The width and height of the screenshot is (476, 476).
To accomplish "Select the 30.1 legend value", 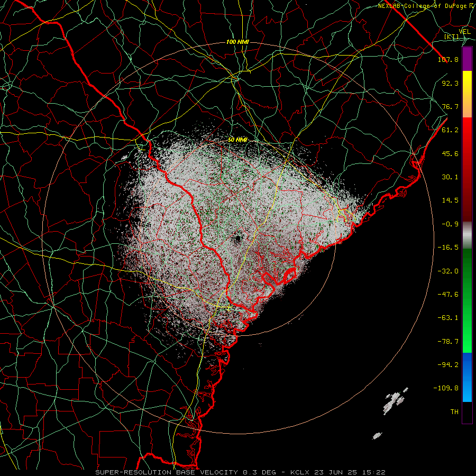I will [450, 177].
